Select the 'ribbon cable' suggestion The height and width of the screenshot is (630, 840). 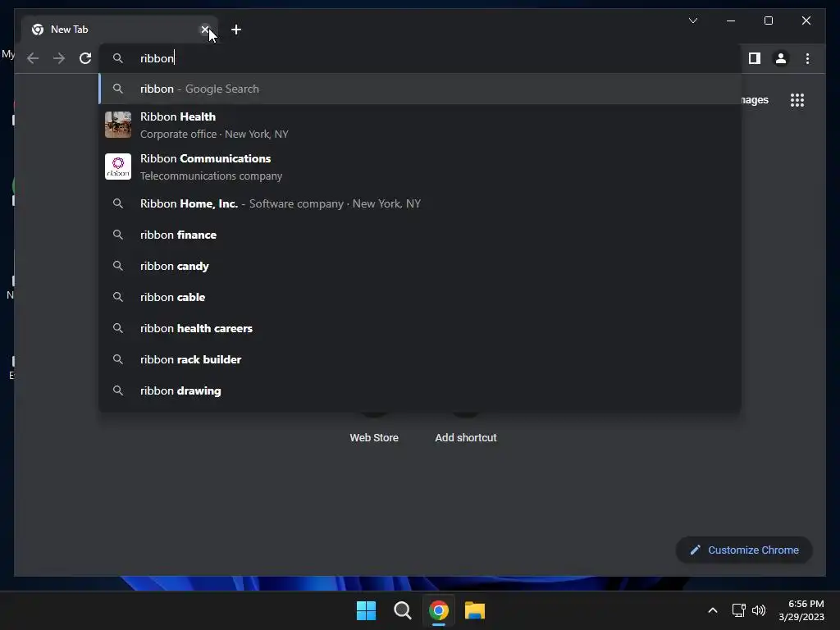420,297
